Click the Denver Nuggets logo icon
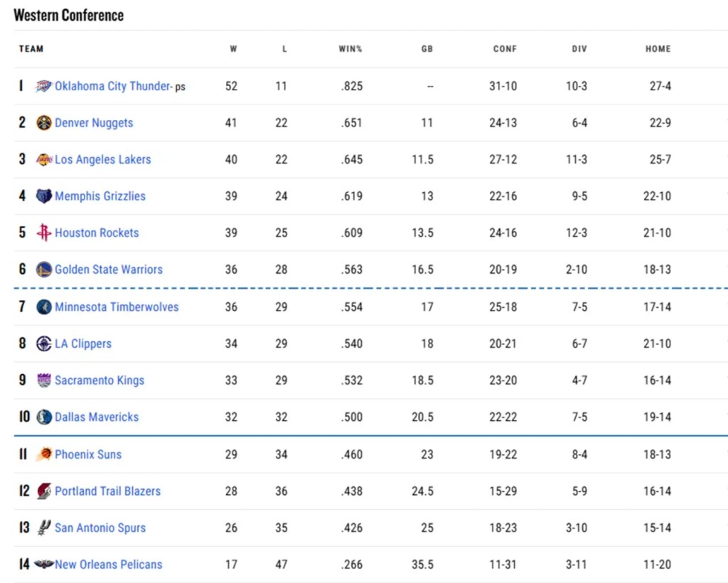728x583 pixels. (44, 123)
